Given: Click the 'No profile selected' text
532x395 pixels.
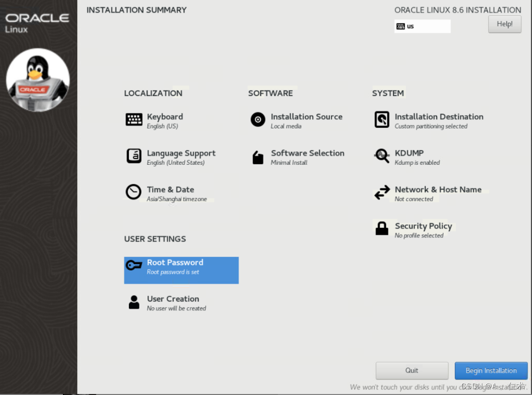Looking at the screenshot, I should pos(419,236).
